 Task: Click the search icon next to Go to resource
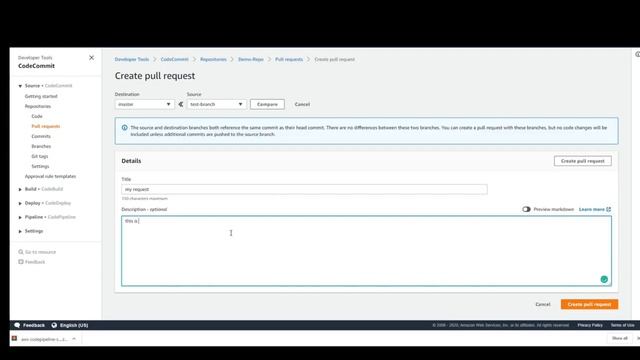[x=21, y=252]
